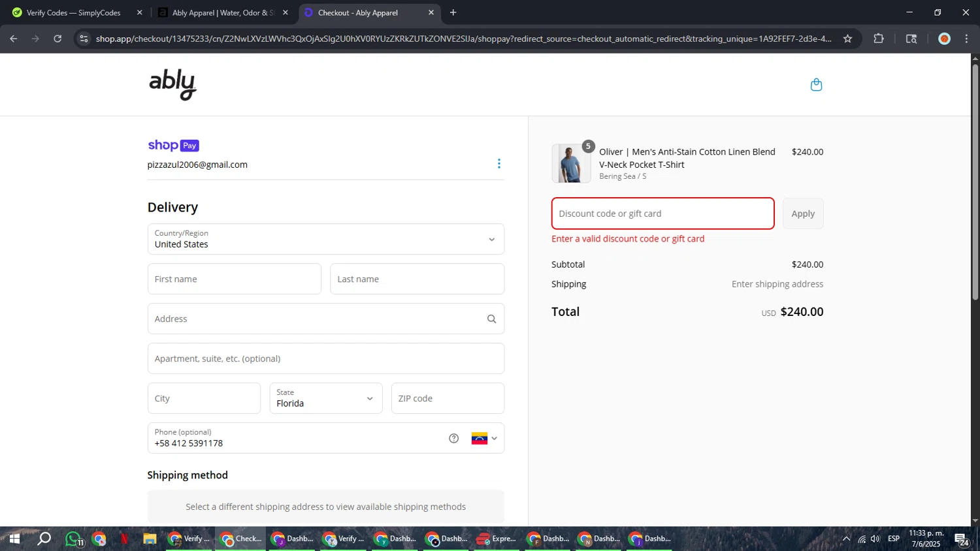The image size is (980, 551).
Task: Click the Last name field
Action: click(x=417, y=279)
